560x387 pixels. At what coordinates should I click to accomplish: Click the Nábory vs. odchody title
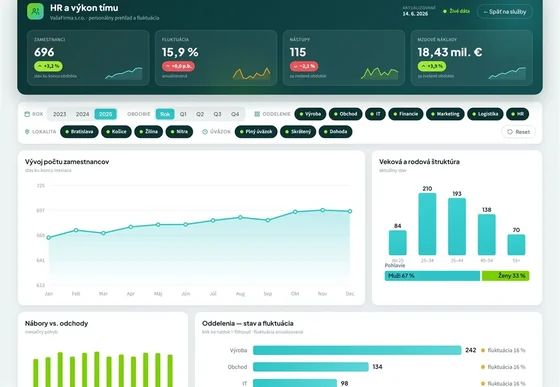tap(56, 323)
